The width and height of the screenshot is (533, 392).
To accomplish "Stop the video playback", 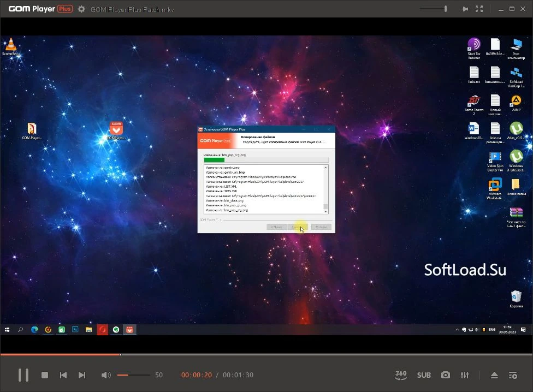I will (x=45, y=375).
